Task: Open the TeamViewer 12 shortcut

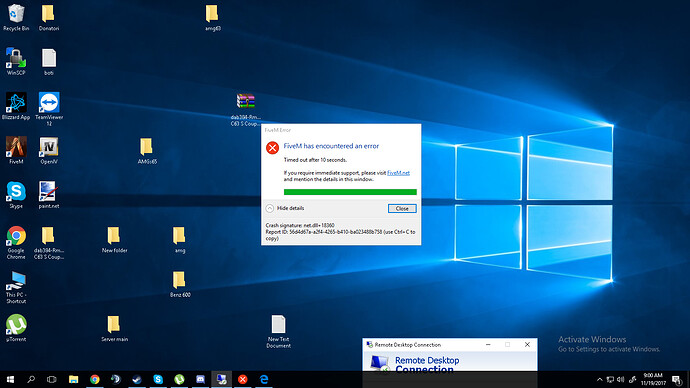Action: coord(49,109)
